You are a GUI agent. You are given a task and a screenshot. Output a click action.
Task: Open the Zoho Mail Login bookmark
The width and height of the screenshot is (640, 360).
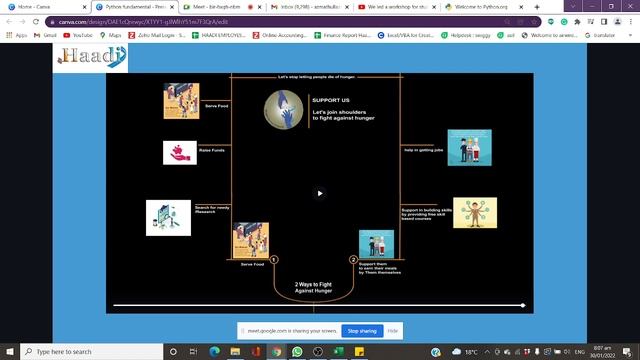click(x=157, y=36)
